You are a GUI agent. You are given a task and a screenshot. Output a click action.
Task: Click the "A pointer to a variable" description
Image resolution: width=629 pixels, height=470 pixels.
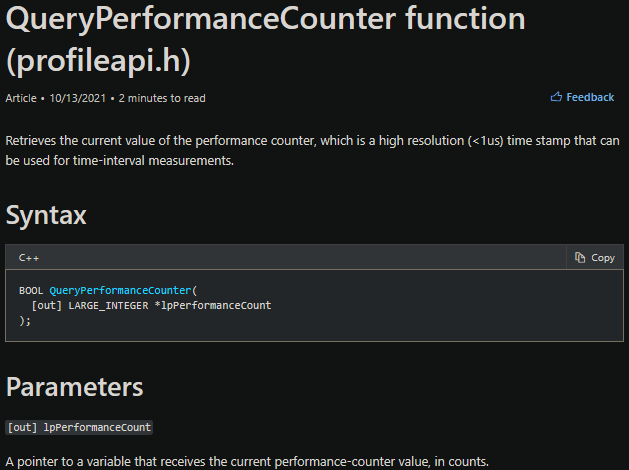click(247, 461)
